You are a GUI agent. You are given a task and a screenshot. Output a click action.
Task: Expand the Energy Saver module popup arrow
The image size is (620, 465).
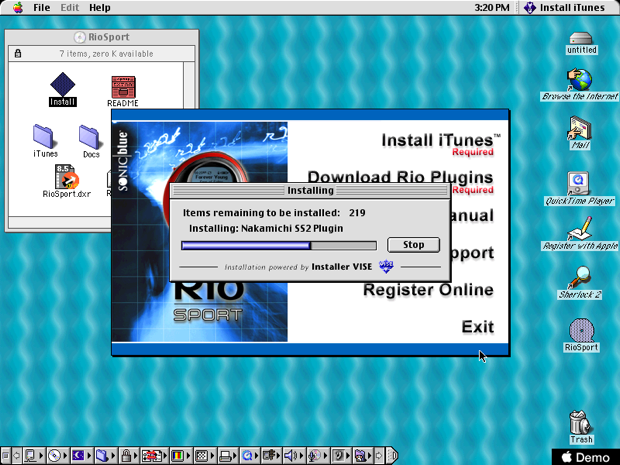(89, 456)
